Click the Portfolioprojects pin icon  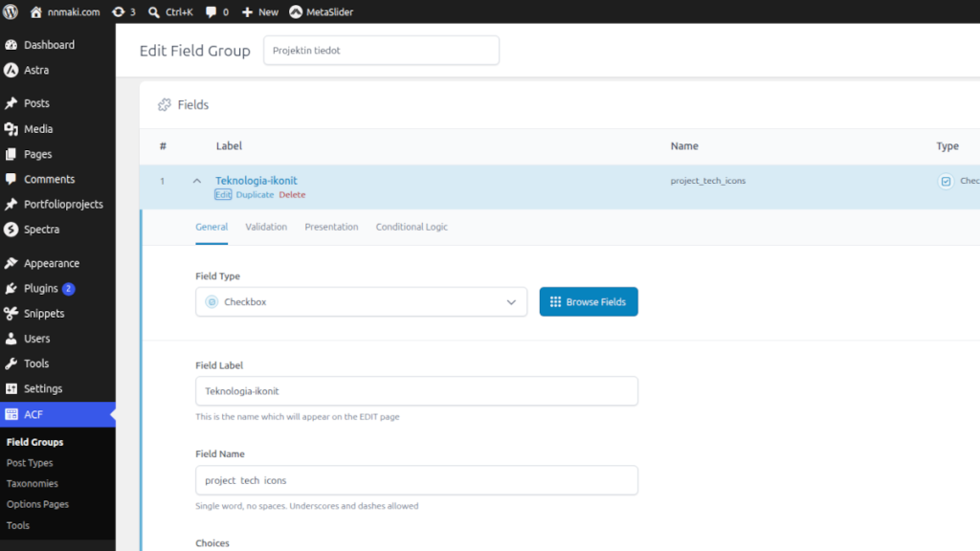(11, 205)
